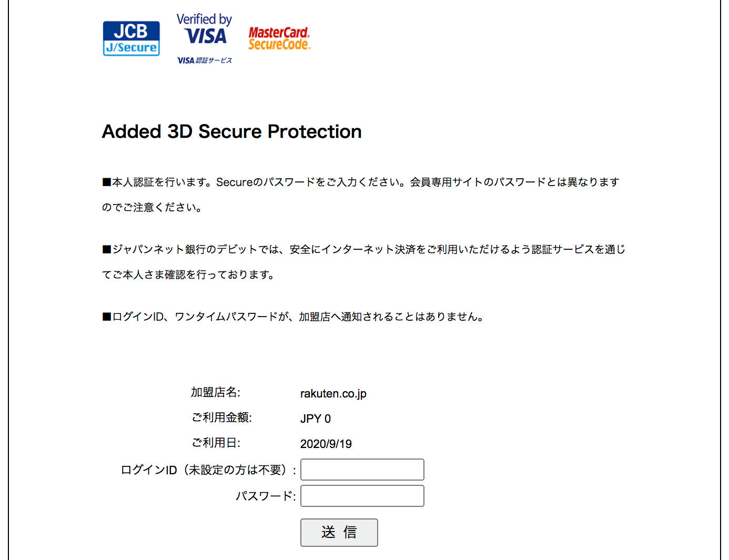Click the パスワード label text
729x560 pixels.
pos(266,496)
